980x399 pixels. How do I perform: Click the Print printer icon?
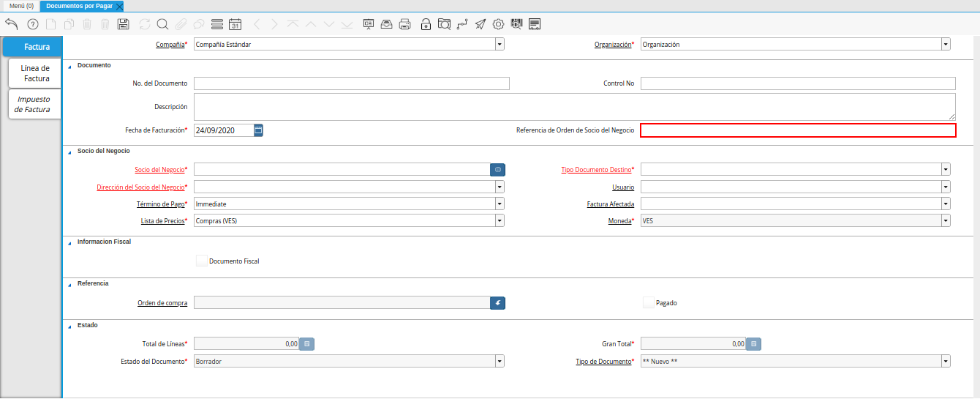[x=404, y=24]
